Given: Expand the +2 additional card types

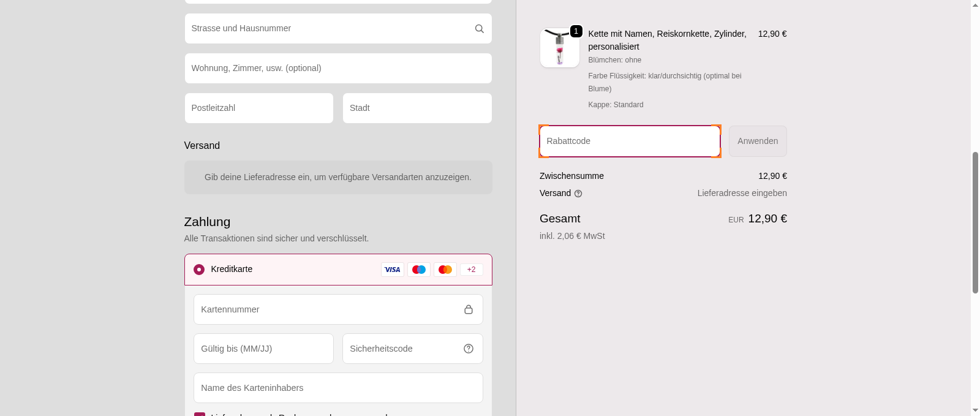Looking at the screenshot, I should pyautogui.click(x=471, y=270).
